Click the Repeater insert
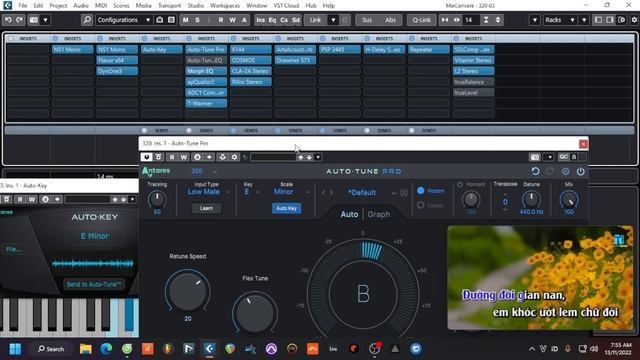This screenshot has width=640, height=360. 429,49
